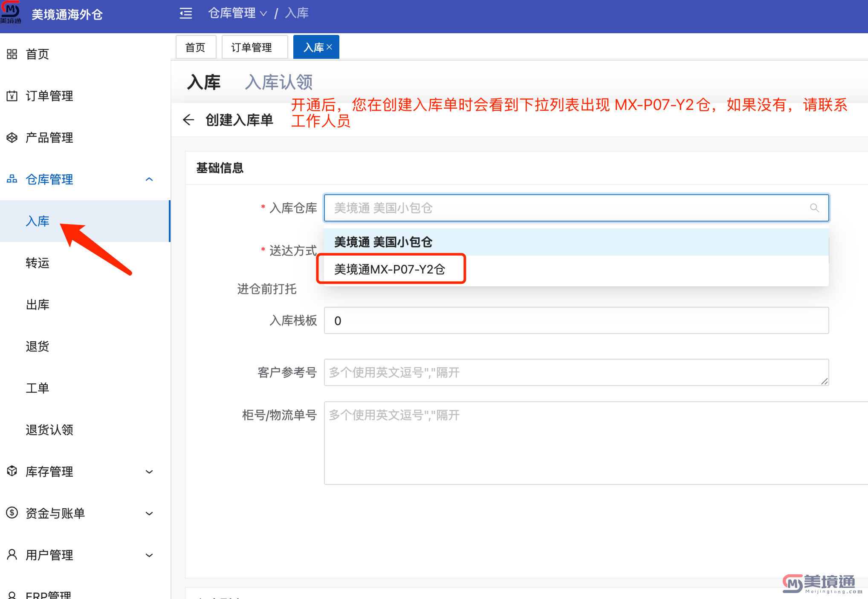Click the 柜号/物流单号 text area
The image size is (868, 599).
[x=596, y=443]
